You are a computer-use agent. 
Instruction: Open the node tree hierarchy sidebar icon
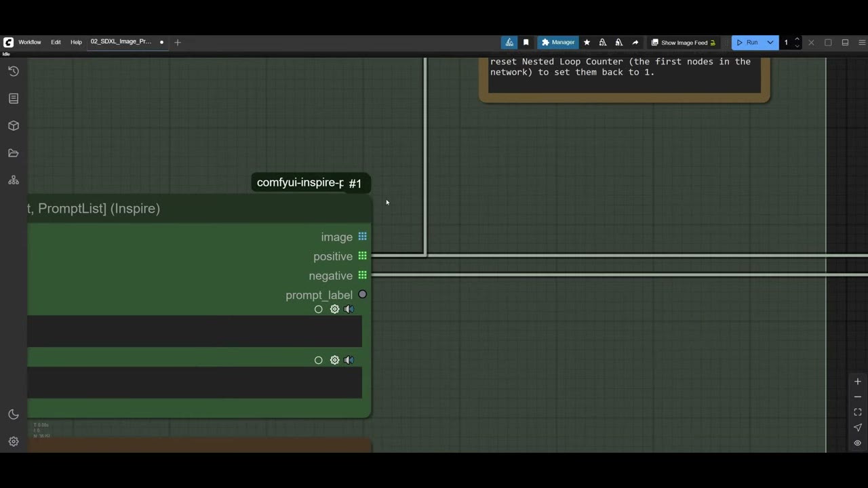tap(14, 180)
